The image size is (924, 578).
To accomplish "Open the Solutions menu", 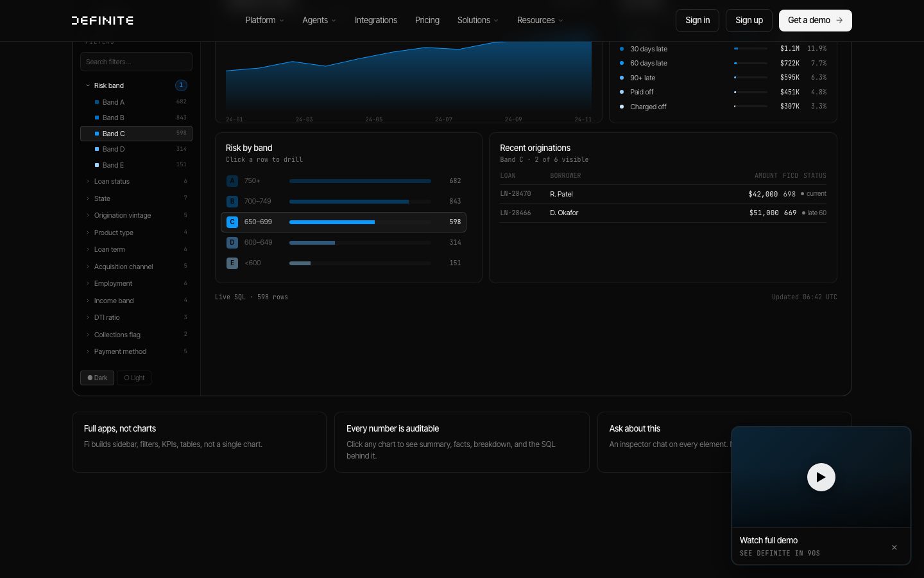I will (477, 21).
